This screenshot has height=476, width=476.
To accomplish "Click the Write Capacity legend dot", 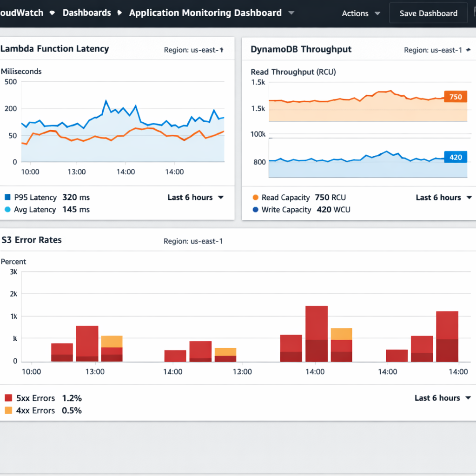I will 255,210.
